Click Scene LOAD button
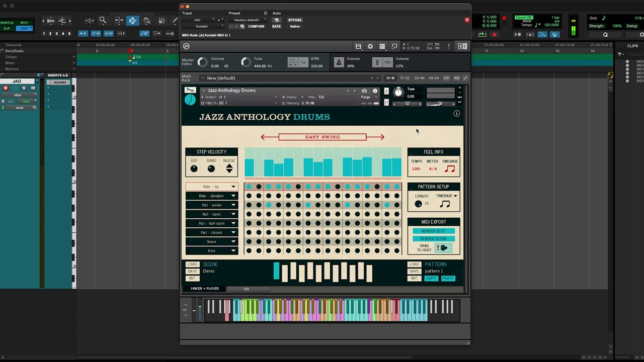Image resolution: width=644 pixels, height=362 pixels. (192, 264)
